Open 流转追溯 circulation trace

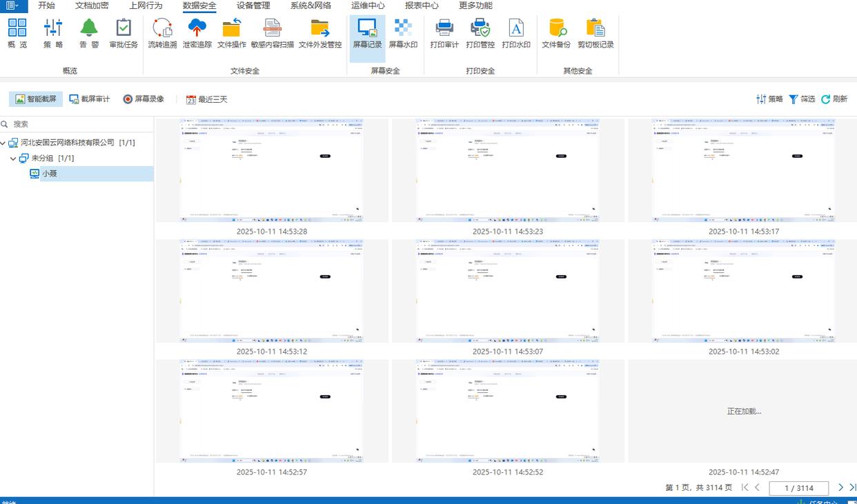click(162, 34)
